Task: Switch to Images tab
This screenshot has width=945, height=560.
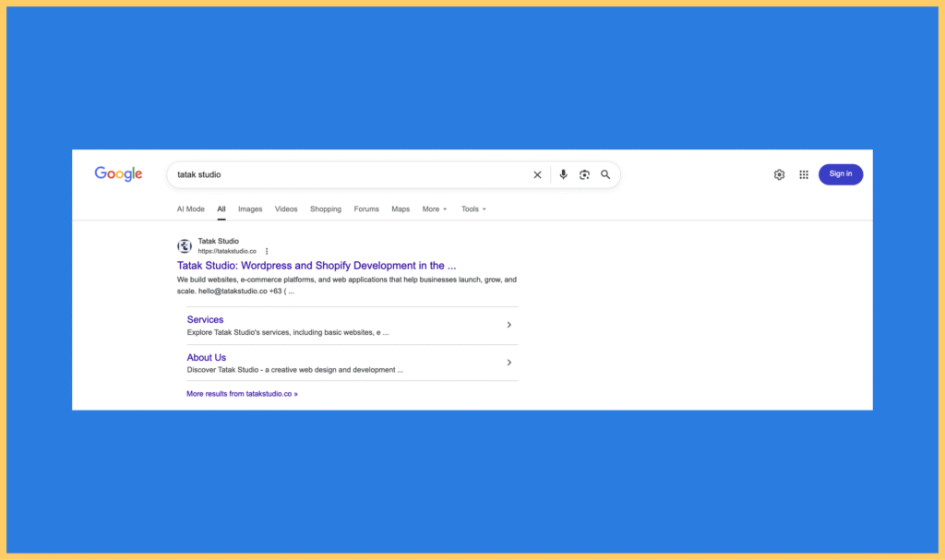Action: pos(250,209)
